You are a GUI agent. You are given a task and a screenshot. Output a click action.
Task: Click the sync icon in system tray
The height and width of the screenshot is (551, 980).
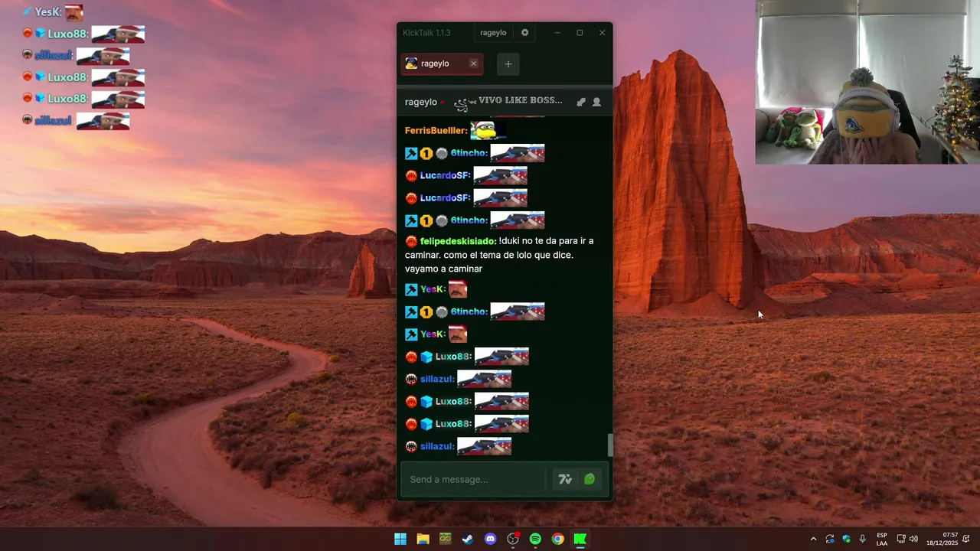pos(830,539)
